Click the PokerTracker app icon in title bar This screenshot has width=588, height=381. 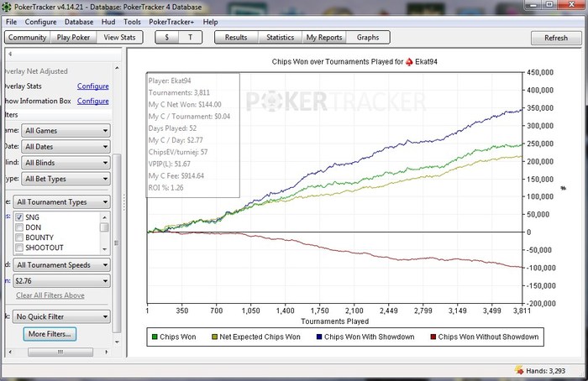tap(7, 7)
